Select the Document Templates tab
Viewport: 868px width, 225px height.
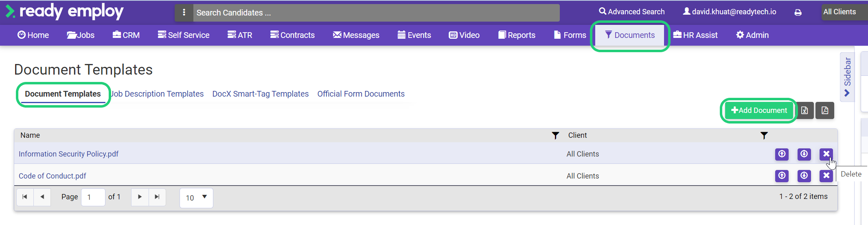pyautogui.click(x=63, y=94)
